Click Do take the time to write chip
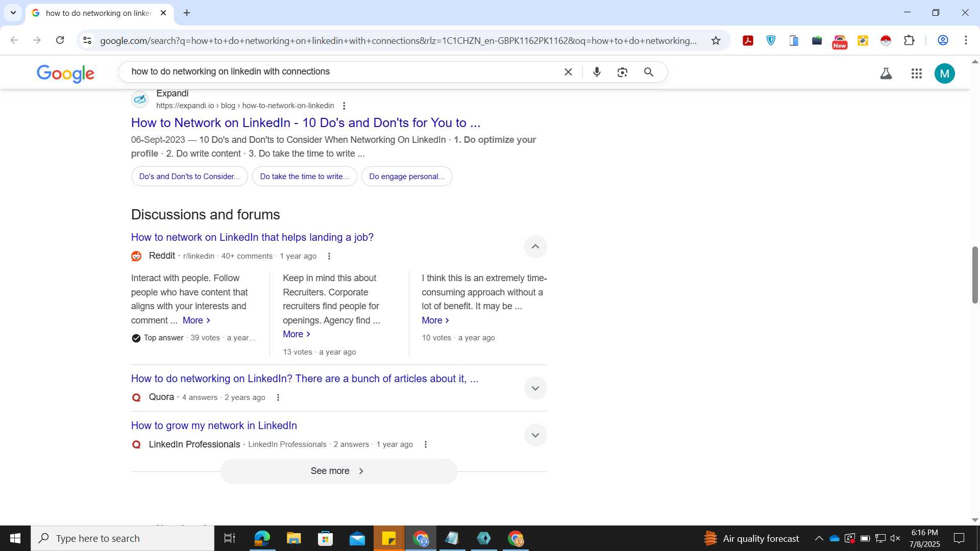This screenshot has width=980, height=551. [x=305, y=177]
